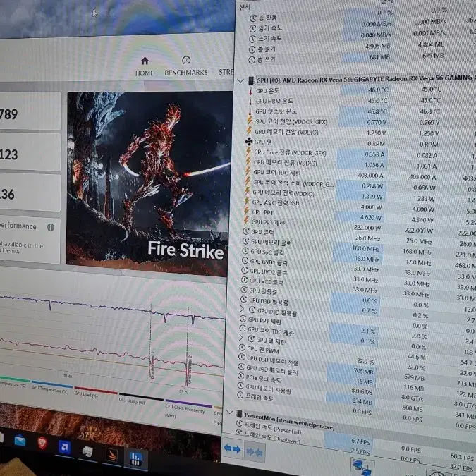Click the red GPU Load legend swatch
Screen dimensions: 476x476
click(x=96, y=391)
